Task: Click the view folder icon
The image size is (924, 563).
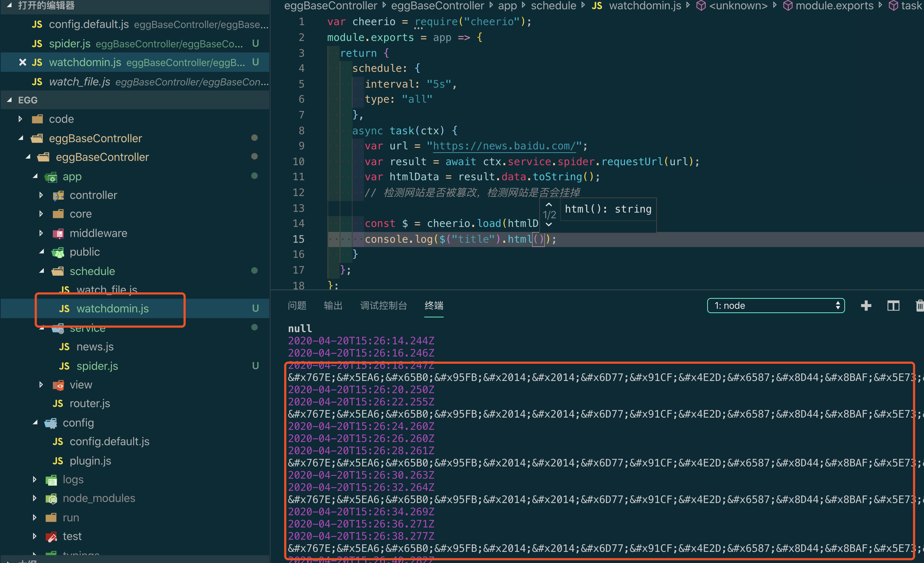Action: coord(58,385)
